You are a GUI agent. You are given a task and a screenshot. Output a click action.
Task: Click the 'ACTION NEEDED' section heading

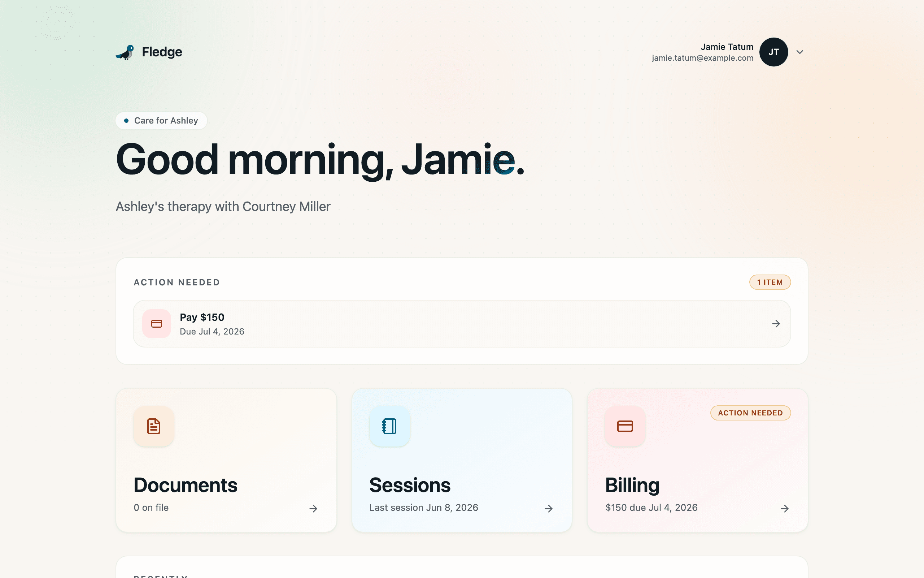[x=177, y=282]
